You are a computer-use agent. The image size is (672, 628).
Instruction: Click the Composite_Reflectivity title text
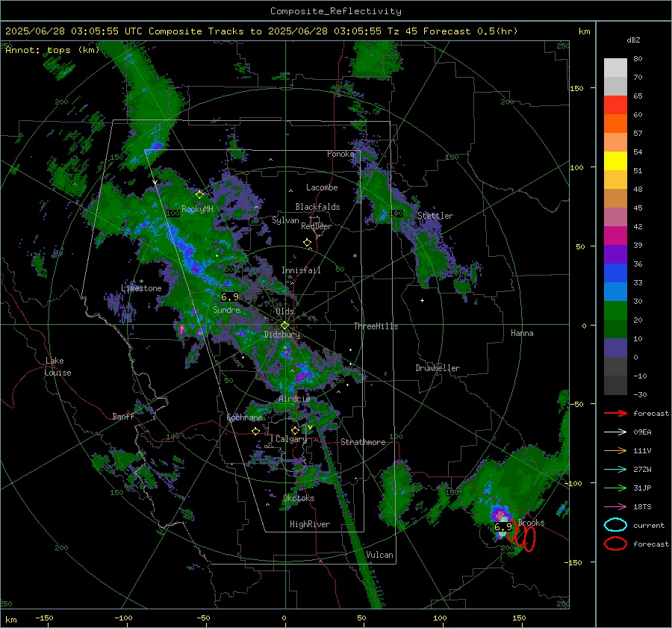[335, 11]
